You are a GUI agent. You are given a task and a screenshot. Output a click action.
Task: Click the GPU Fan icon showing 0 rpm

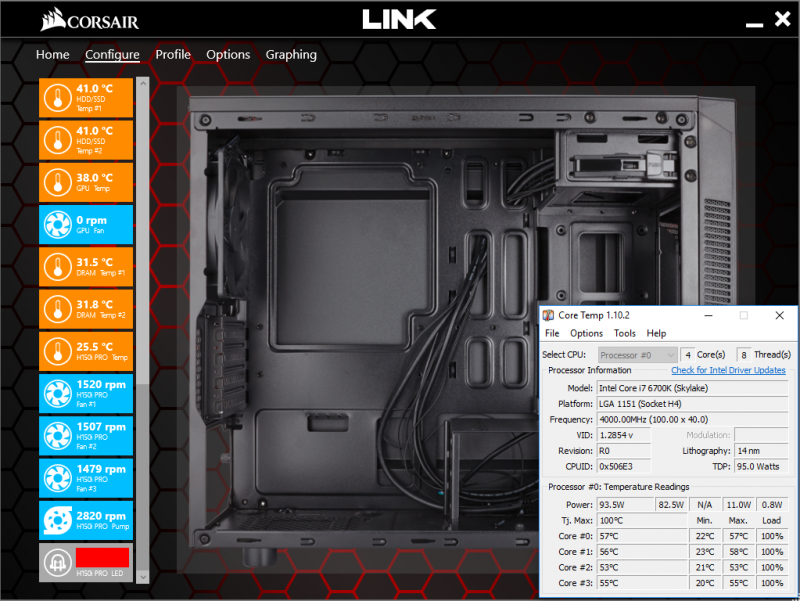tap(58, 225)
